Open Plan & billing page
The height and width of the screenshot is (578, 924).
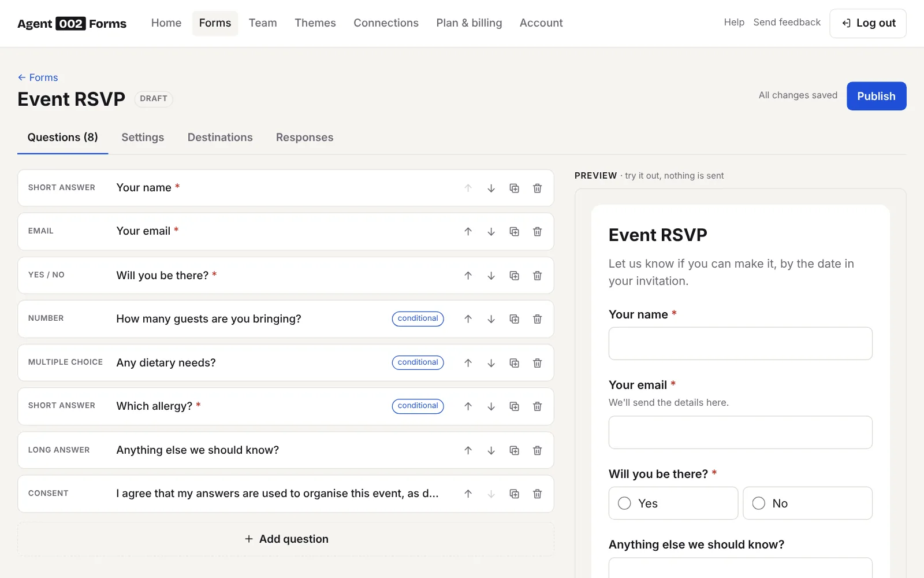coord(469,23)
